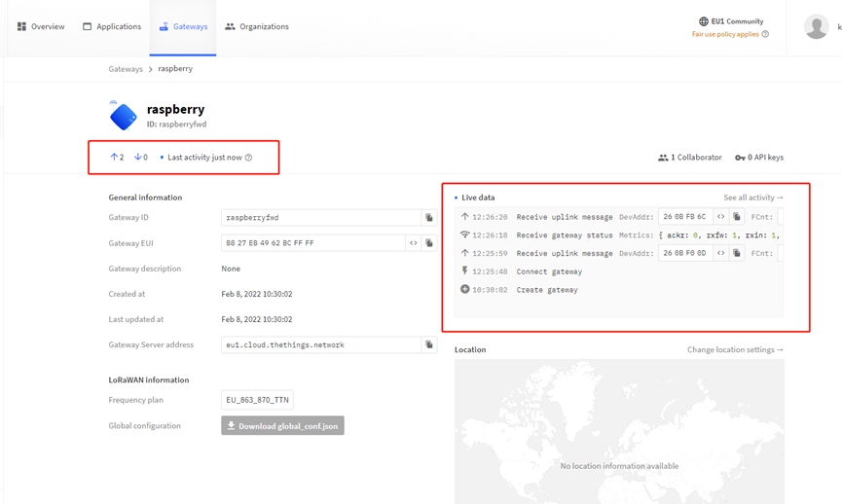Image resolution: width=842 pixels, height=504 pixels.
Task: Click the uplink count arrow indicator
Action: coord(117,158)
